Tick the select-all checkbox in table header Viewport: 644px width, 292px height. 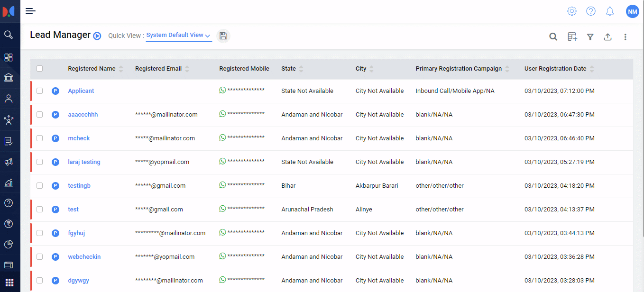tap(40, 69)
